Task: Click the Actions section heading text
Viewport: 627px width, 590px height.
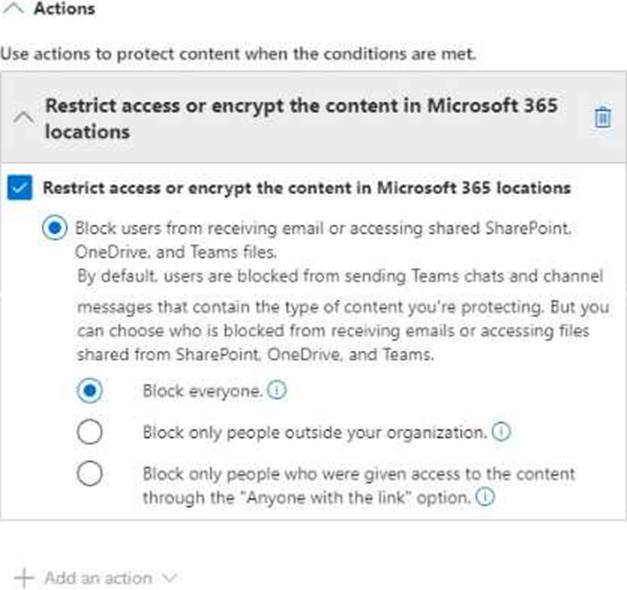Action: tap(64, 9)
